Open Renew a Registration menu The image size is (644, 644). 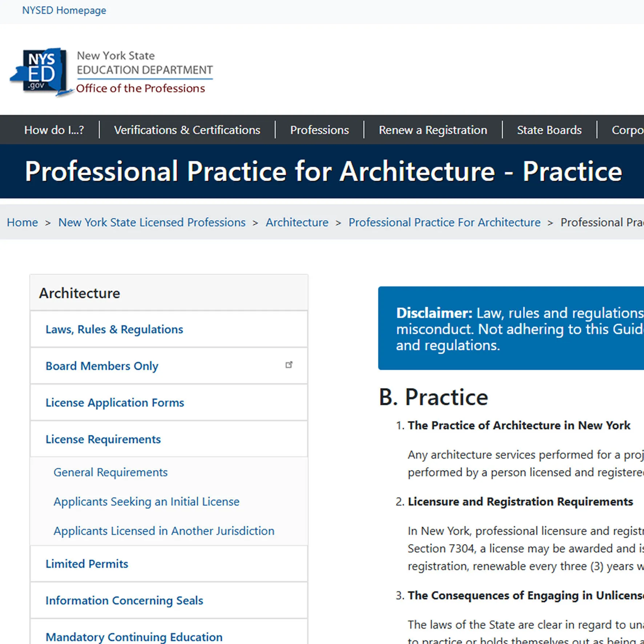[433, 130]
